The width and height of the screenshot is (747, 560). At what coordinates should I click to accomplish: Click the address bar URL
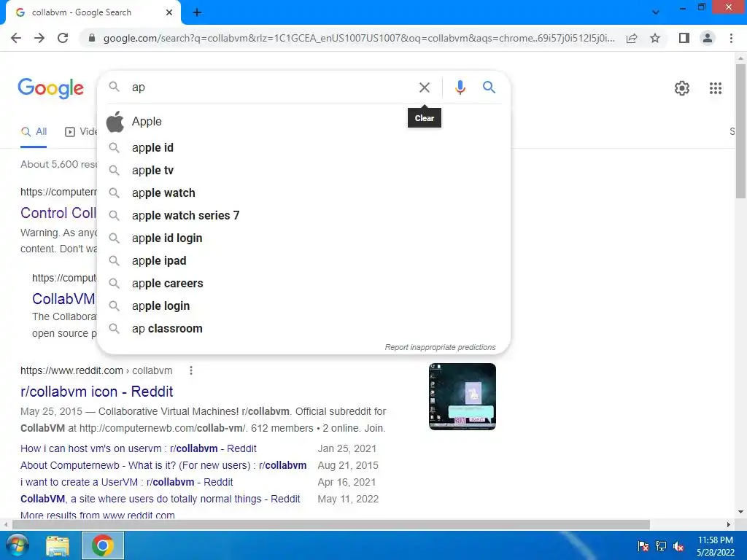pos(359,38)
